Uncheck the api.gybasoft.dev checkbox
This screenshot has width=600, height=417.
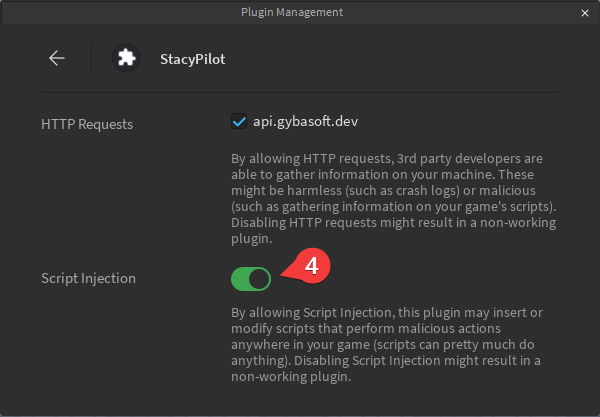239,122
